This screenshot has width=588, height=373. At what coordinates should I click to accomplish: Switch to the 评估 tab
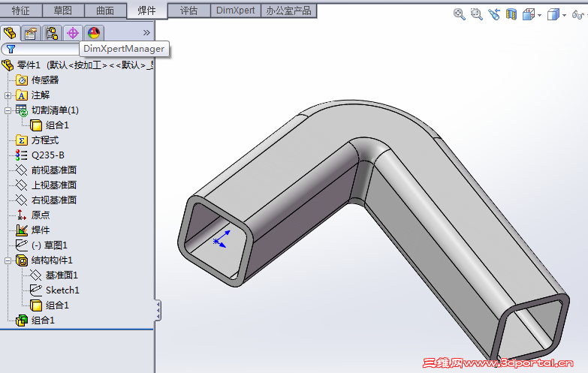(x=188, y=11)
